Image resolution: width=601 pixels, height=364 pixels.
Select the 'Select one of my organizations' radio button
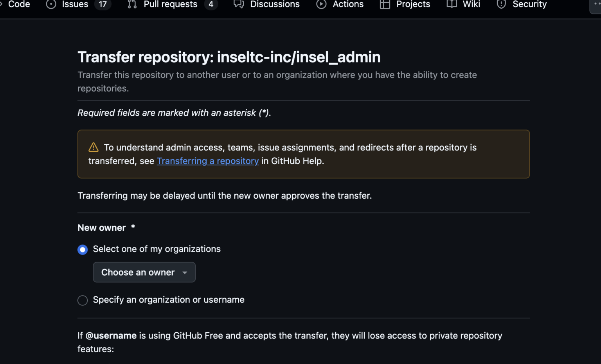(x=83, y=249)
